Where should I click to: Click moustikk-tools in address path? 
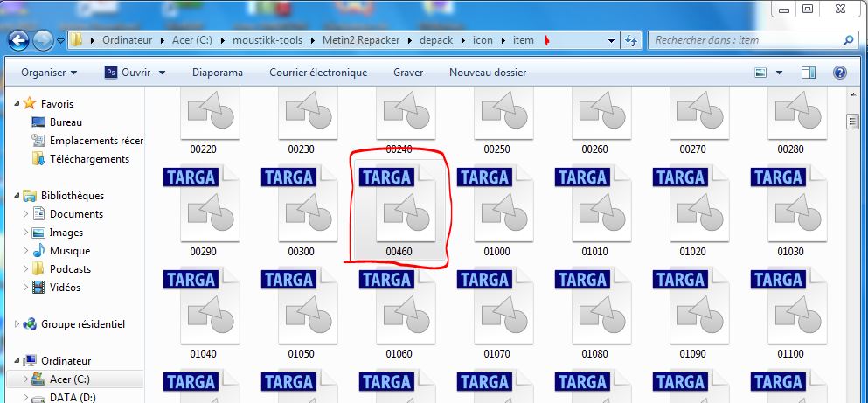pos(267,40)
